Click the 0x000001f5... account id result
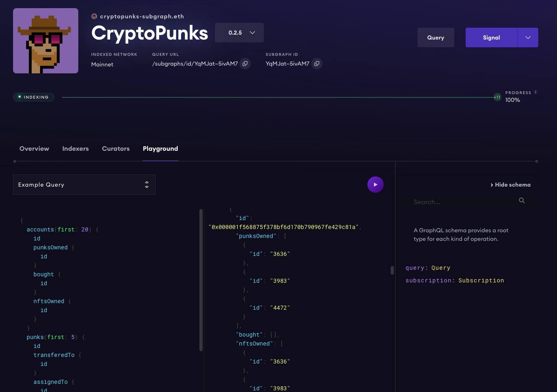The image size is (557, 392). coord(283,227)
